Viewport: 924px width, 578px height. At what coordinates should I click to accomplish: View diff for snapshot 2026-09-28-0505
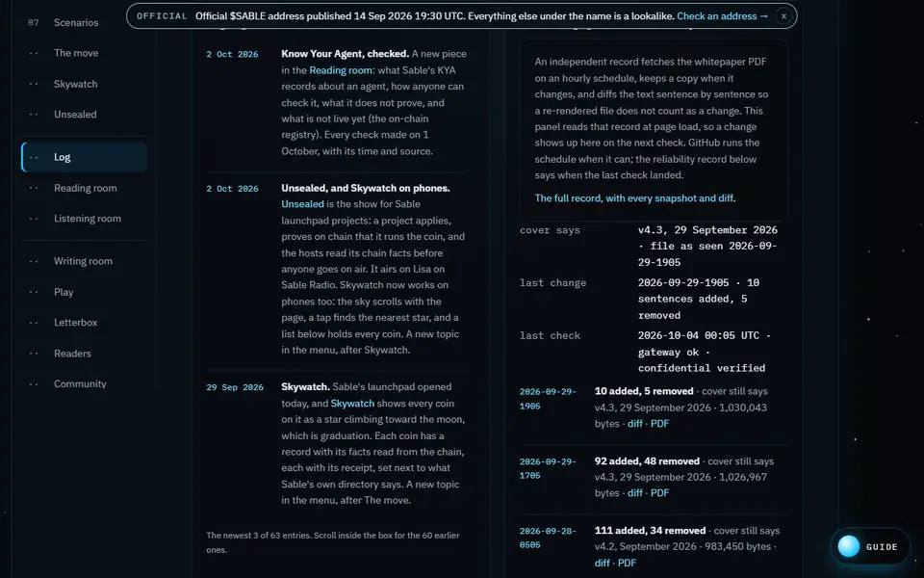point(603,563)
